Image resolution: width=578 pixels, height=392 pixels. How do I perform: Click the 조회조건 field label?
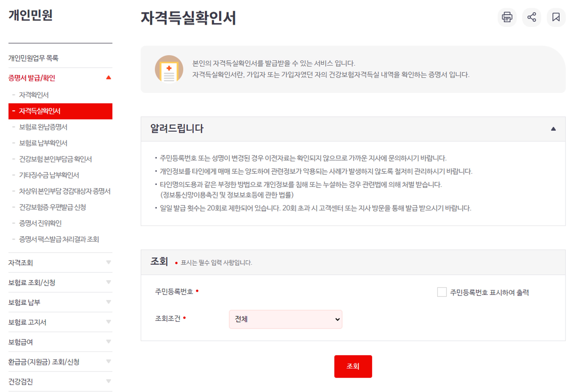click(168, 319)
